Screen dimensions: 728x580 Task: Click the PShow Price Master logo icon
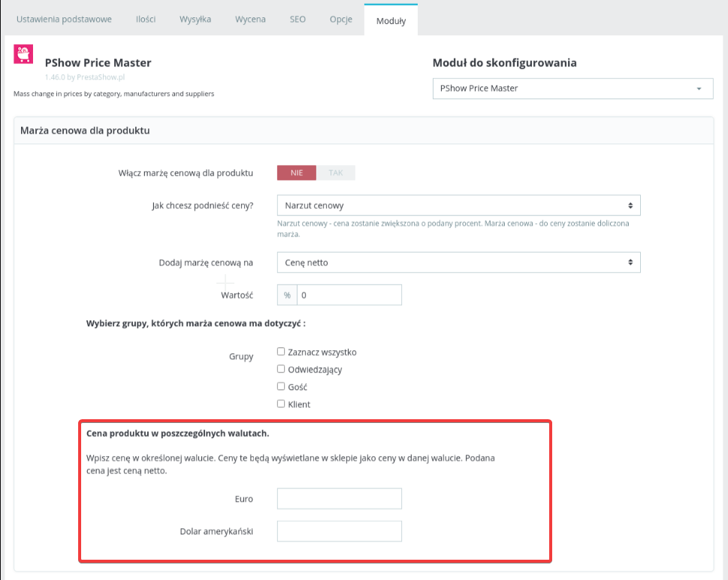(24, 56)
